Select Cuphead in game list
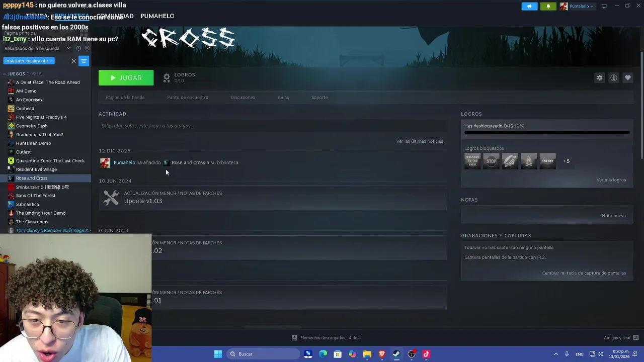 coord(25,109)
